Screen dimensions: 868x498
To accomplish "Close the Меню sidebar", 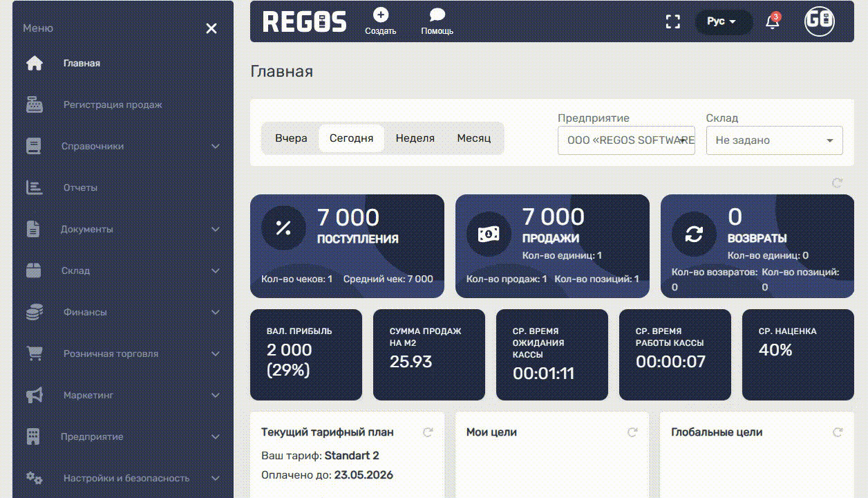I will (211, 28).
